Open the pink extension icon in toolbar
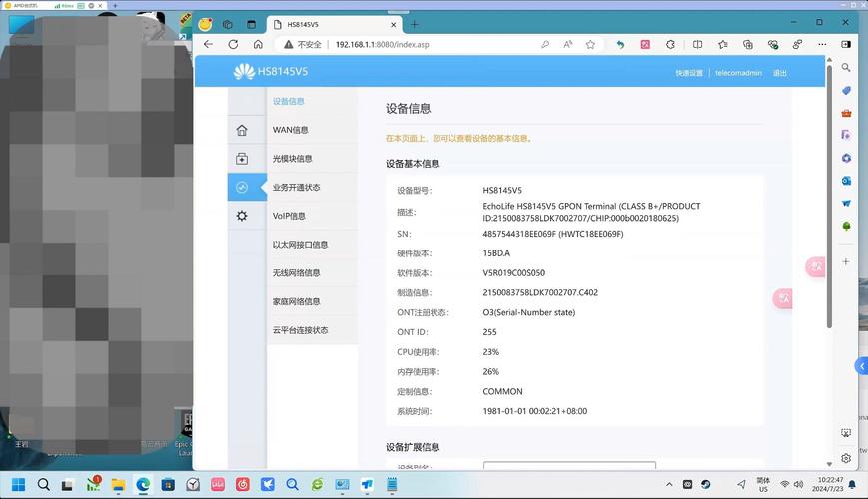This screenshot has height=499, width=868. [x=645, y=44]
